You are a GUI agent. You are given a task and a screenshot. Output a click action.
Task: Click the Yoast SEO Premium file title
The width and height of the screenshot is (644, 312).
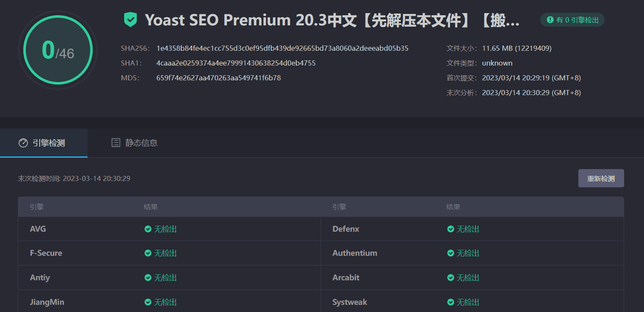(332, 20)
